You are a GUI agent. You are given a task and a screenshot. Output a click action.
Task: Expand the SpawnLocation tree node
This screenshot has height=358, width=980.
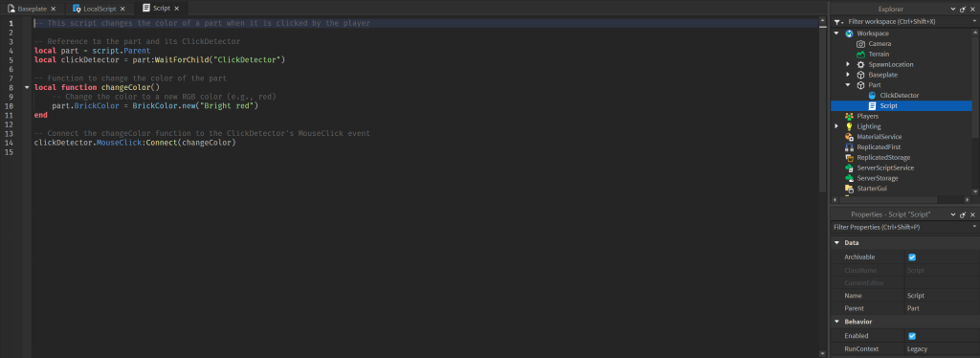(x=848, y=64)
